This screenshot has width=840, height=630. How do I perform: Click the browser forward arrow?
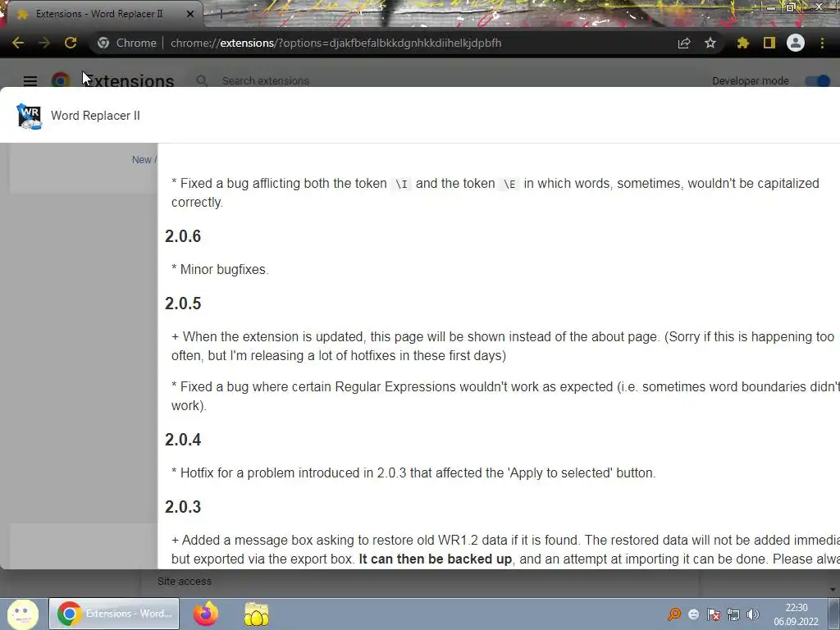pyautogui.click(x=44, y=43)
